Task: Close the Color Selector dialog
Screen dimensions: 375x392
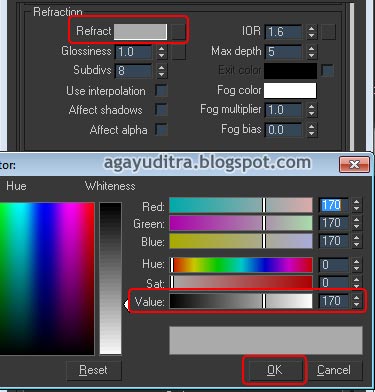Action: pos(354,164)
